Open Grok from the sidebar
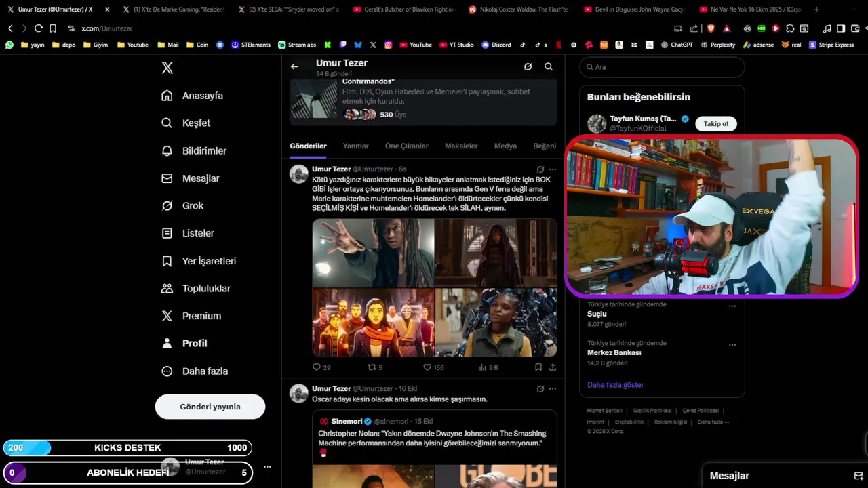This screenshot has width=868, height=488. 182,205
